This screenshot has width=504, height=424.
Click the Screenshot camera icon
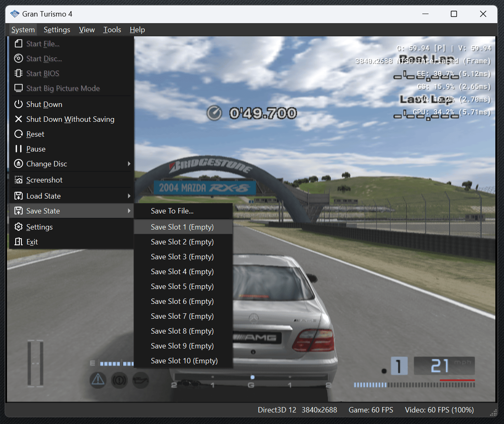18,180
